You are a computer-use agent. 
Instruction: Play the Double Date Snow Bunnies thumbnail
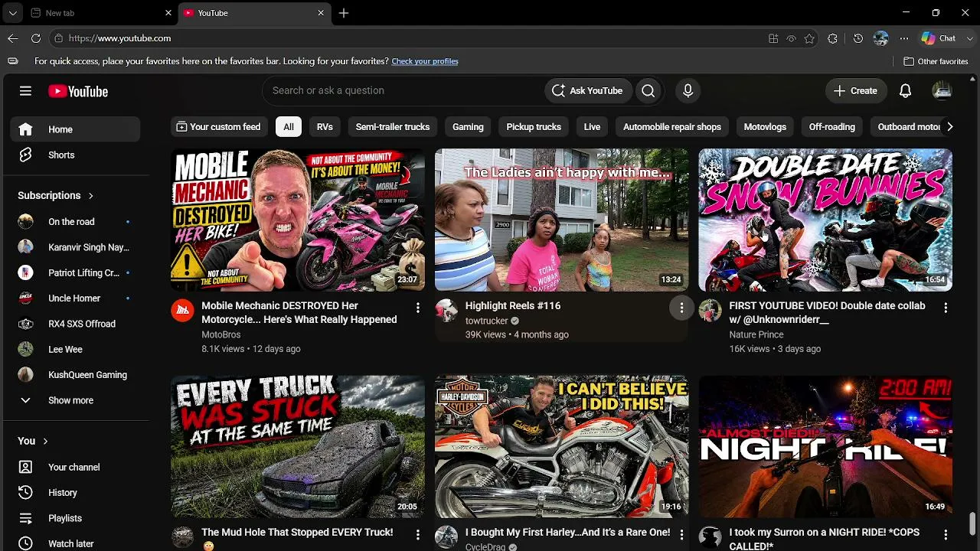825,220
